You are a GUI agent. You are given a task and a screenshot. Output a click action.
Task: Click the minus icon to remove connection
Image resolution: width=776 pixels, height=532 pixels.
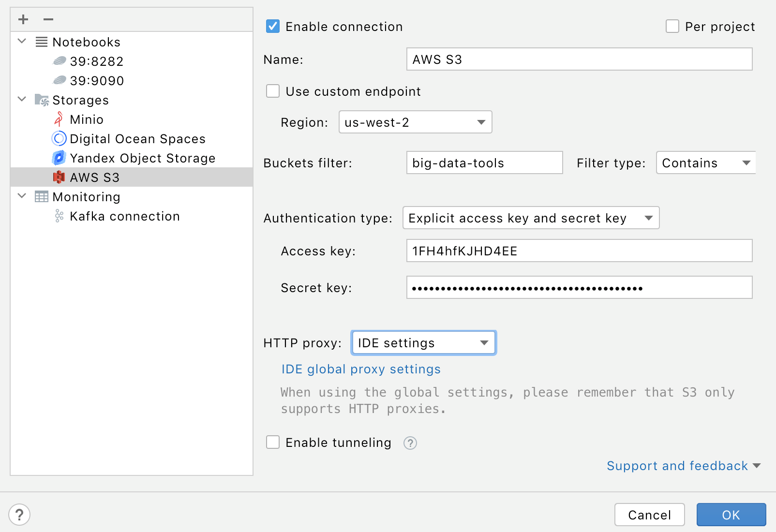(x=48, y=19)
